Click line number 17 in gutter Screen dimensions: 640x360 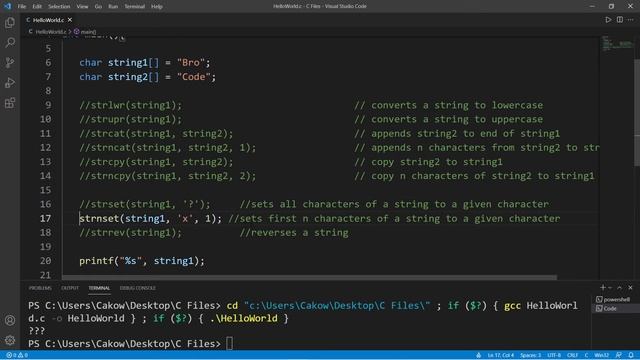[45, 218]
